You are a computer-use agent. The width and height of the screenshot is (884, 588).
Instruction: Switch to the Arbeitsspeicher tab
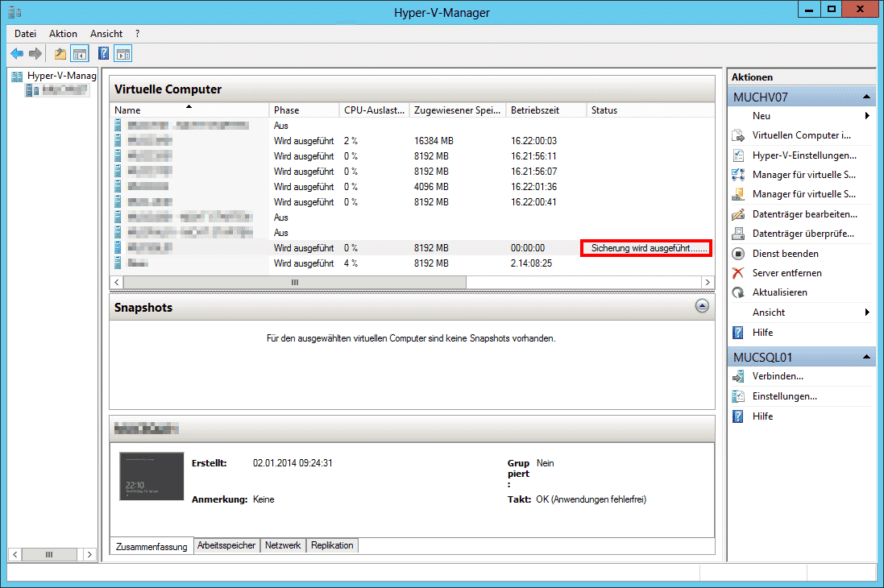226,546
